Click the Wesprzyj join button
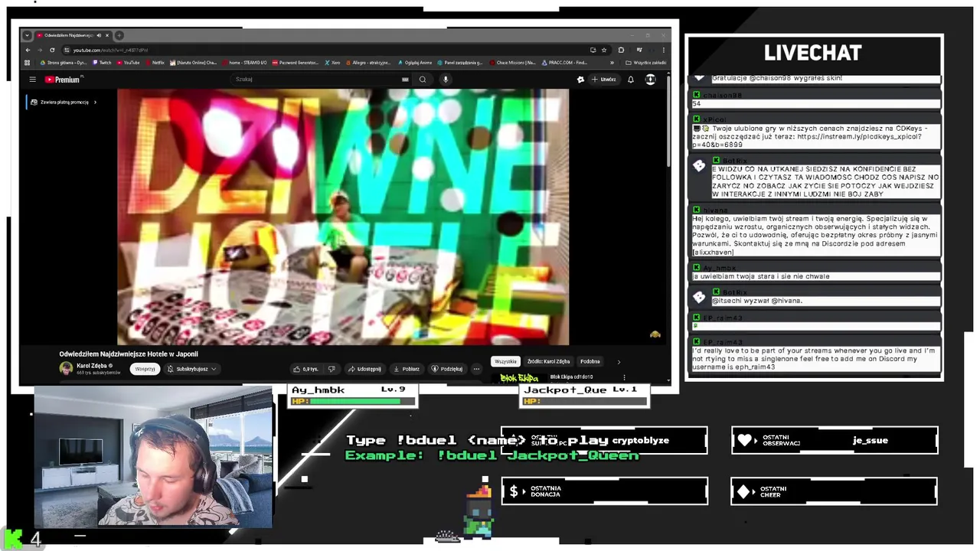Viewport: 980px width, 551px height. pyautogui.click(x=145, y=369)
